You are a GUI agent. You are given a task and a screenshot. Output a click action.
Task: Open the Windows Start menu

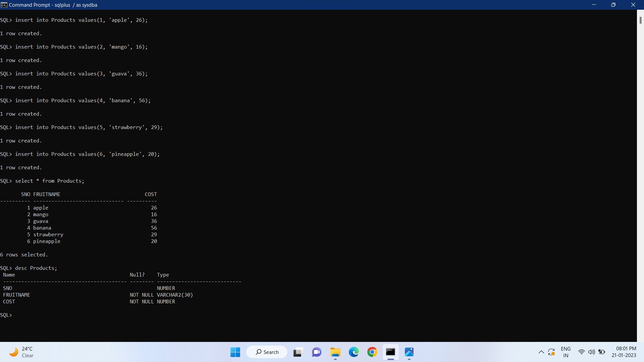coord(235,352)
